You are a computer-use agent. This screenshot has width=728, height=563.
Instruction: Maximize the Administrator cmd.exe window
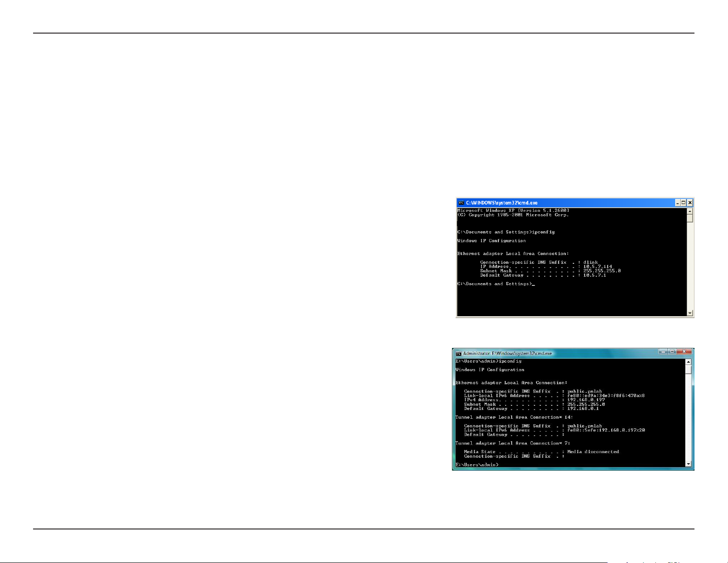click(x=672, y=352)
